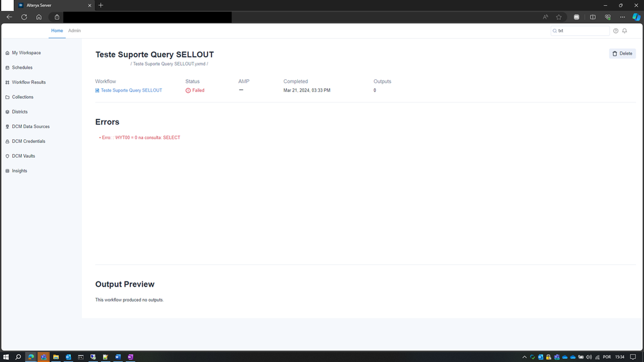Open browser settings ellipsis menu
The width and height of the screenshot is (644, 362).
pos(623,17)
